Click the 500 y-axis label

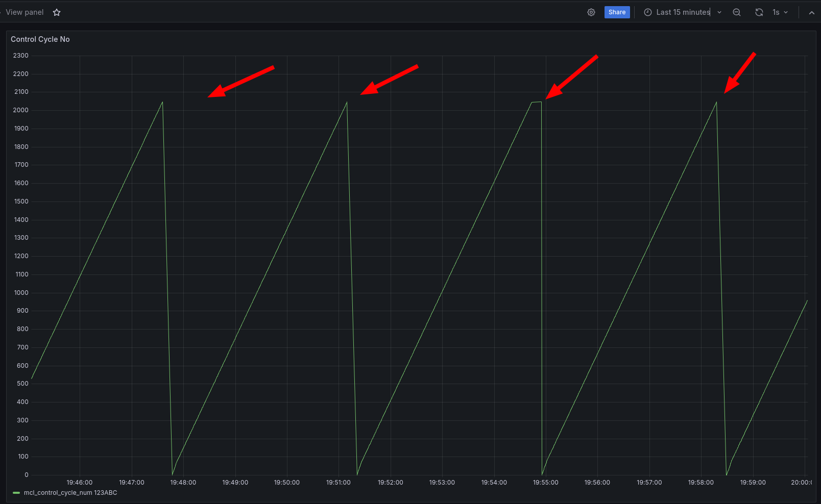(22, 384)
